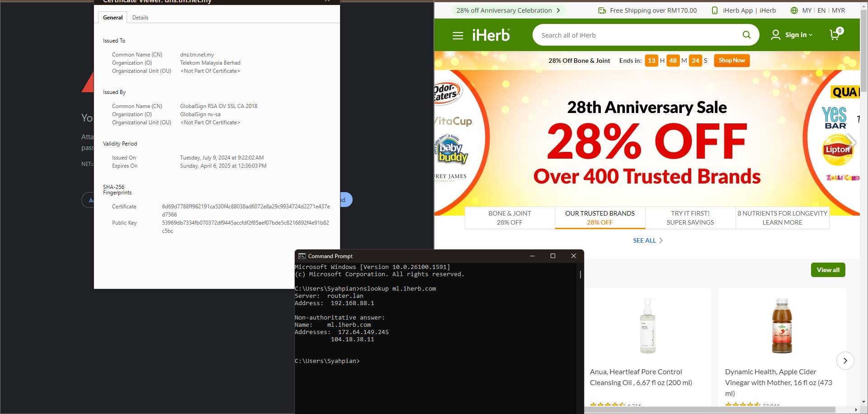Viewport: 868px width, 414px height.
Task: Click the Command Prompt window icon
Action: tap(302, 256)
